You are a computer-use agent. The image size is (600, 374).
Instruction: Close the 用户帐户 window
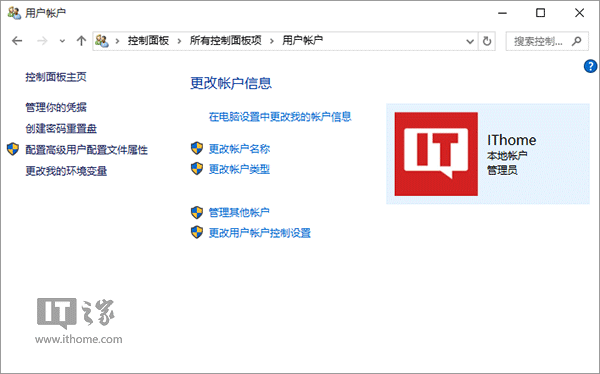pos(579,13)
